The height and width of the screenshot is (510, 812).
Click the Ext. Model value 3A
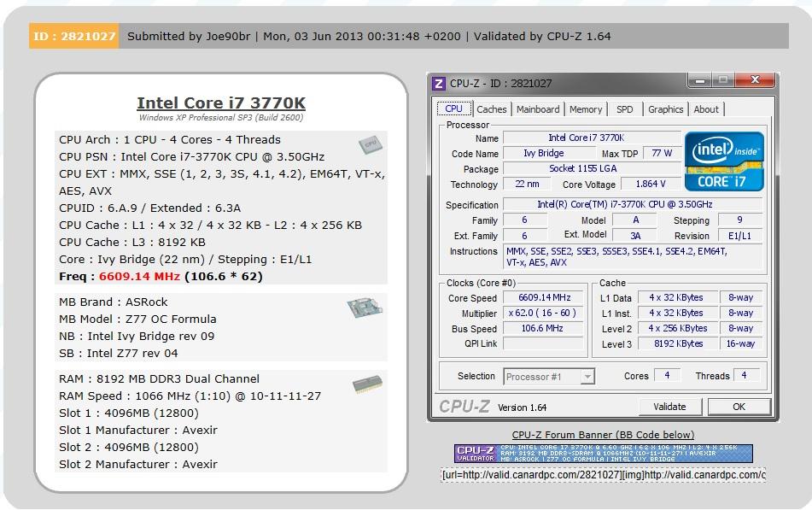pyautogui.click(x=635, y=236)
